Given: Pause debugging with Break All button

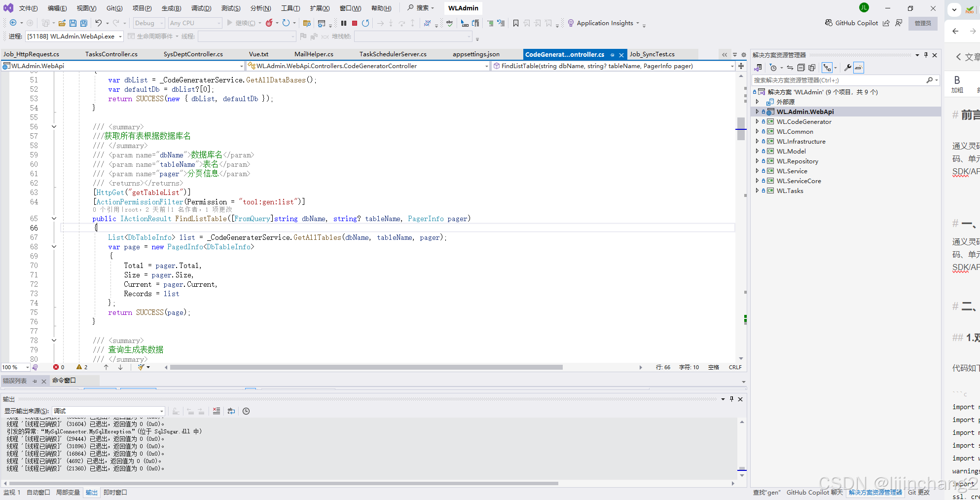Looking at the screenshot, I should pos(344,23).
